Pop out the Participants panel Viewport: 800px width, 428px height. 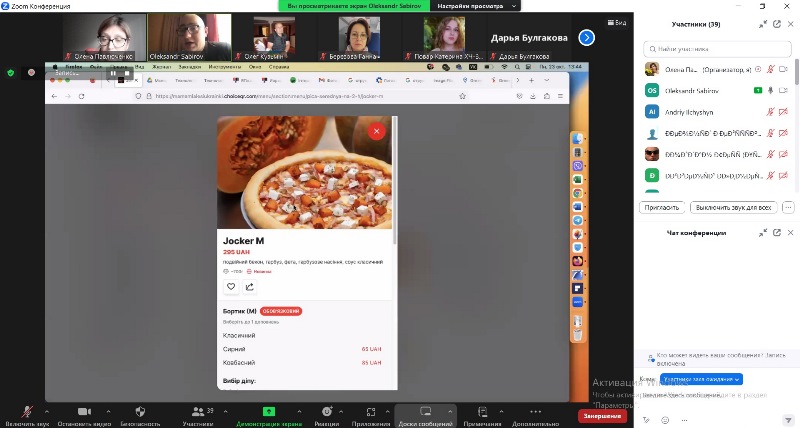click(777, 24)
